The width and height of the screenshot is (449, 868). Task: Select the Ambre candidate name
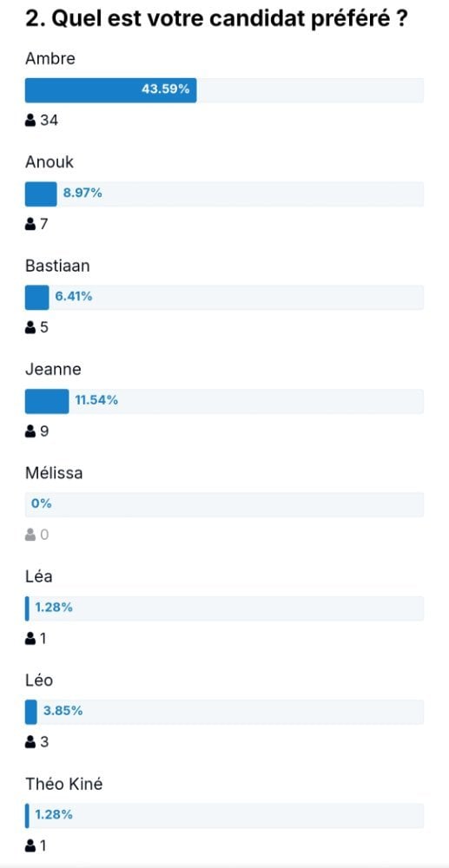[x=50, y=59]
